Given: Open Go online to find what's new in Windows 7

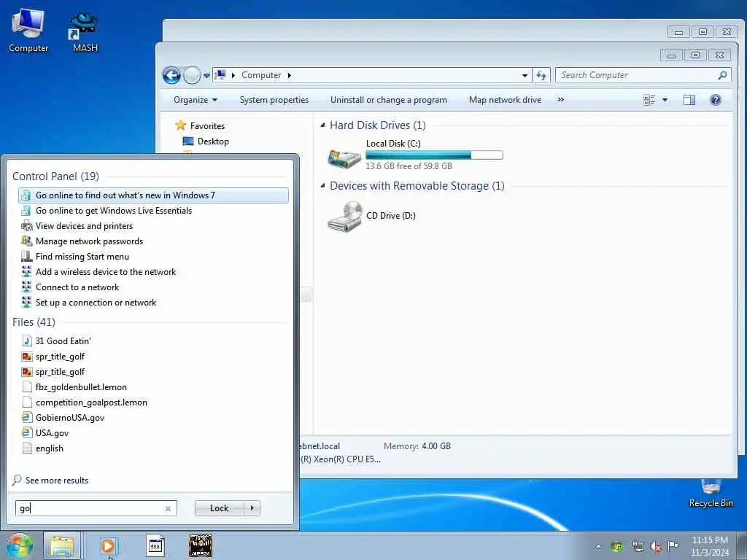Looking at the screenshot, I should point(153,195).
